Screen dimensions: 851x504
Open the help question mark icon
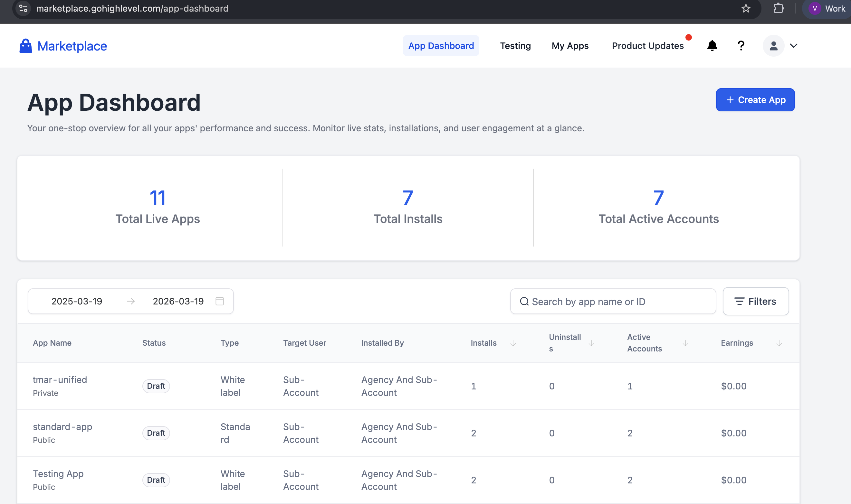click(x=741, y=46)
